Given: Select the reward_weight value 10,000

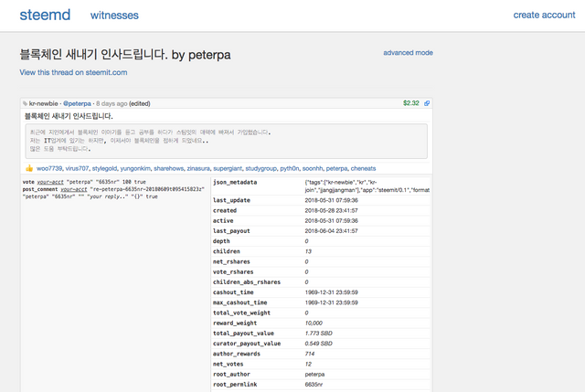Looking at the screenshot, I should (x=314, y=323).
